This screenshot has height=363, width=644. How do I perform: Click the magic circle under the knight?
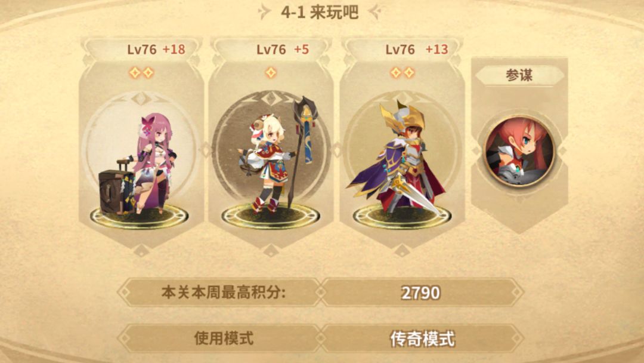(x=402, y=216)
